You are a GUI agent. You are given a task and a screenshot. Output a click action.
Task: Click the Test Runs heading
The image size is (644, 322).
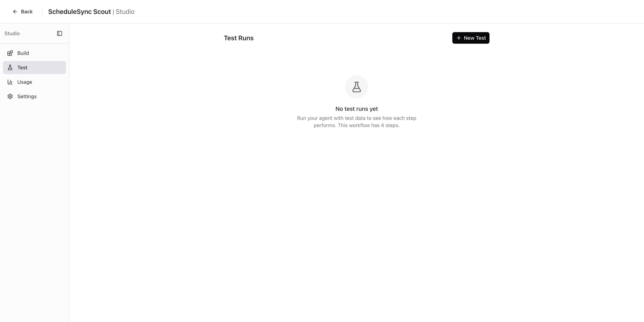(x=238, y=38)
